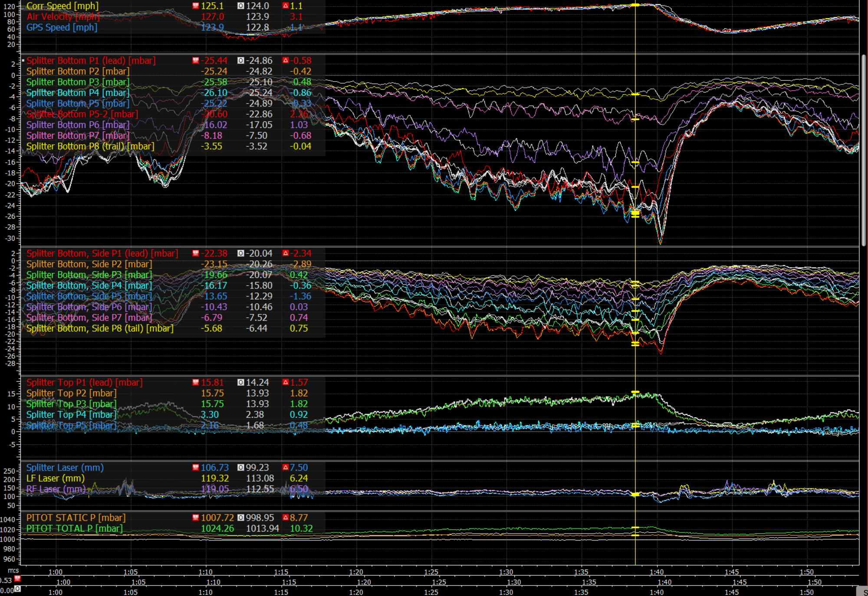Select the PITOT TOTAL P [mbar] channel
868x596 pixels.
(74, 528)
